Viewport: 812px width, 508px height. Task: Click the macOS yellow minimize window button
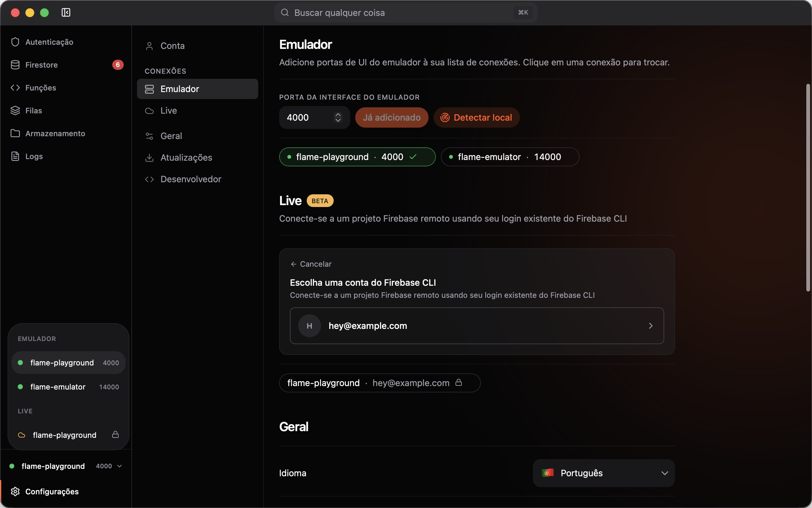(x=29, y=12)
